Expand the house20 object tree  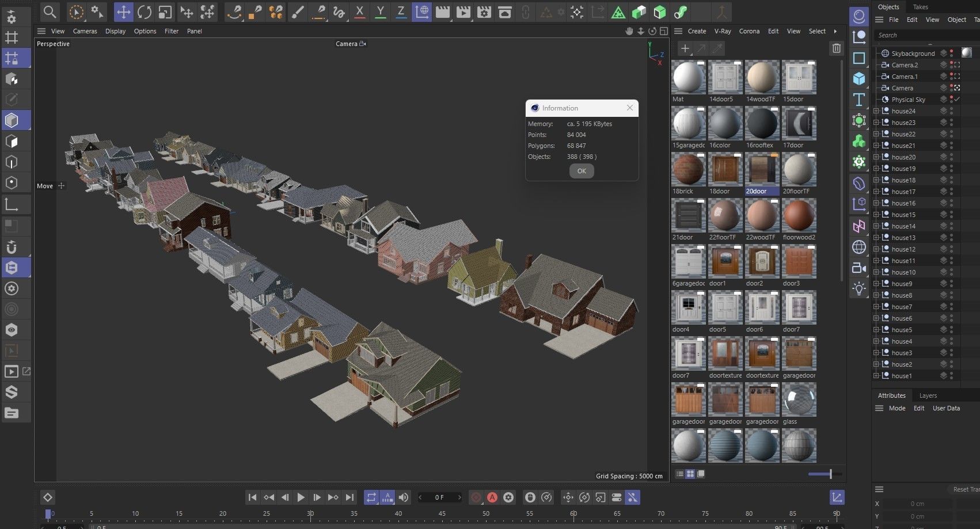tap(876, 157)
